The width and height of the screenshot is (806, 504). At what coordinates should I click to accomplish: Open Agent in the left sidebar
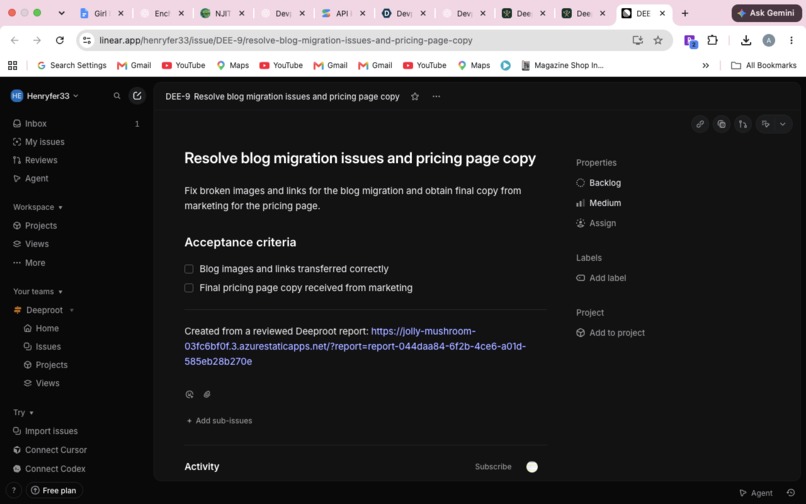[x=76, y=178]
